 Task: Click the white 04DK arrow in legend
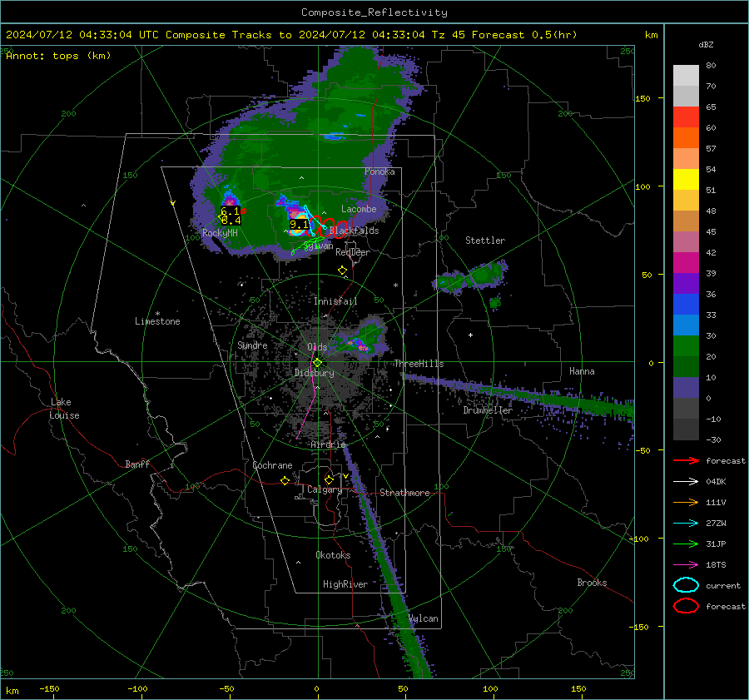tap(686, 482)
